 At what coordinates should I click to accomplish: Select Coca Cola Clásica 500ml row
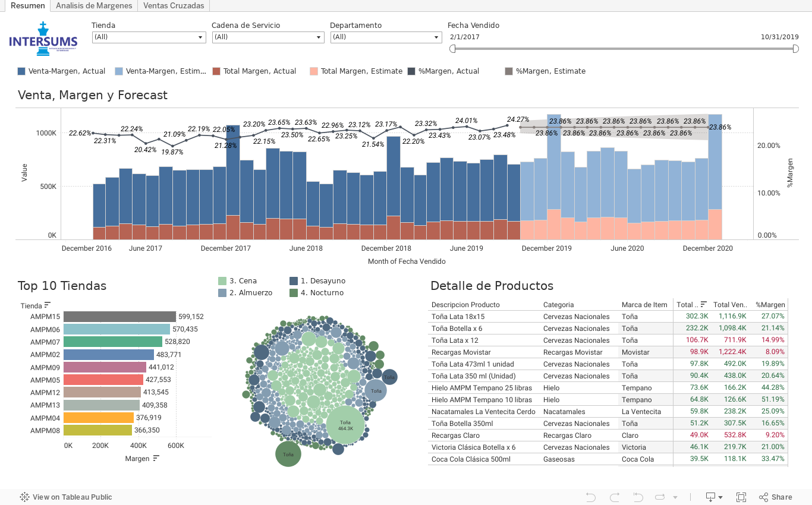(x=608, y=459)
